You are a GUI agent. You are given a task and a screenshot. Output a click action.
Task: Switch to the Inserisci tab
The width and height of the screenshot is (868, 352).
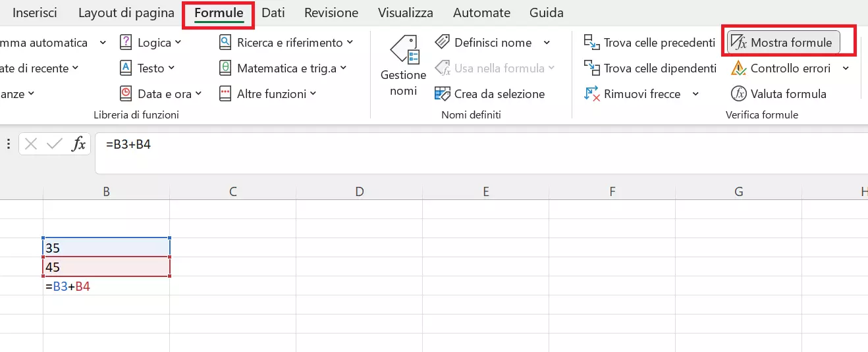[35, 13]
